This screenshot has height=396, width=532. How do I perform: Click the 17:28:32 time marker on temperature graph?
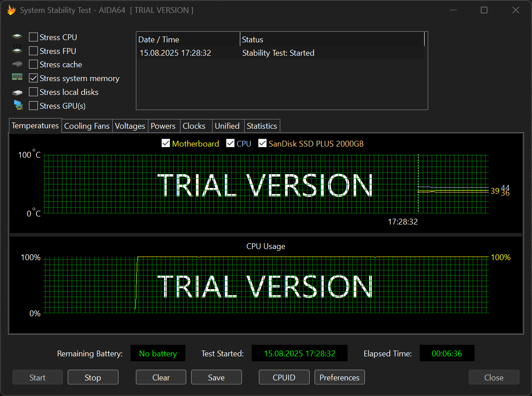(403, 221)
